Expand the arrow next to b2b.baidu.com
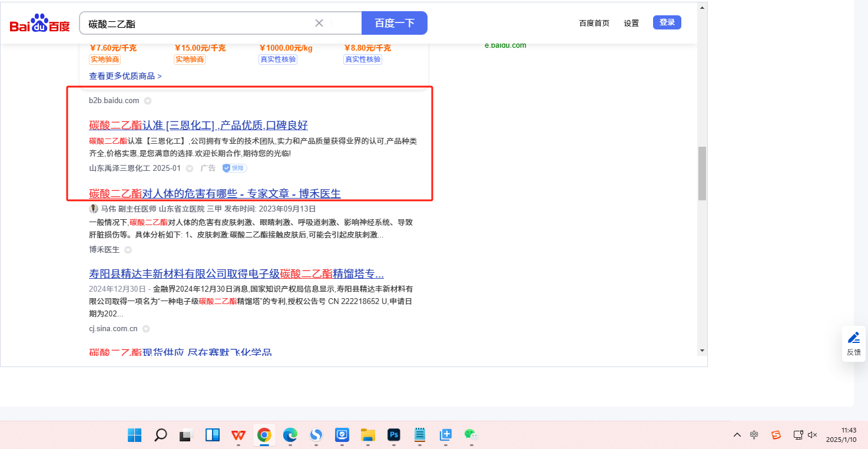 click(x=148, y=101)
